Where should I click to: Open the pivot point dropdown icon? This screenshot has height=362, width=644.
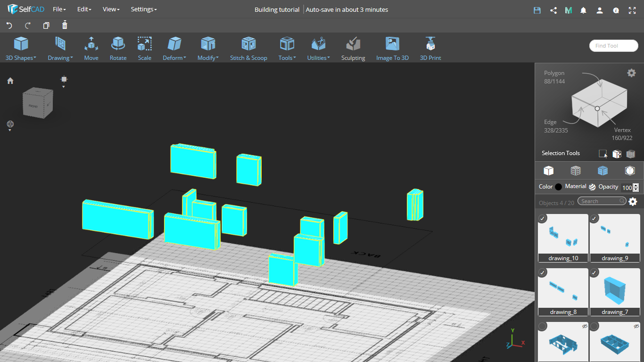pyautogui.click(x=64, y=81)
